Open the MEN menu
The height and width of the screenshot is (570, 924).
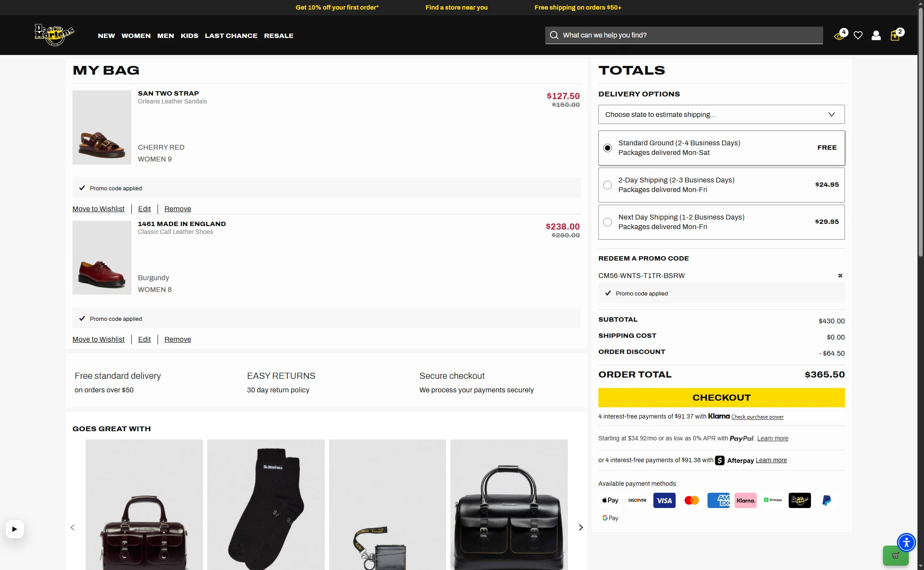(165, 36)
